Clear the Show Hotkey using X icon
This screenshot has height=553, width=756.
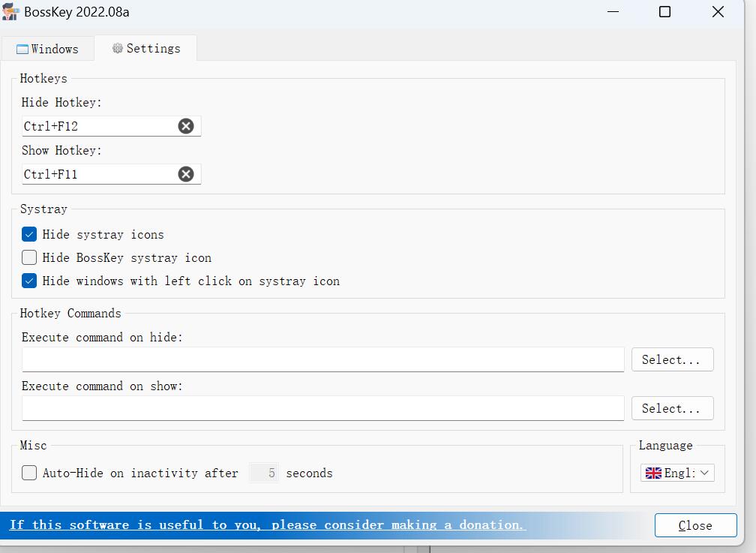coord(186,174)
